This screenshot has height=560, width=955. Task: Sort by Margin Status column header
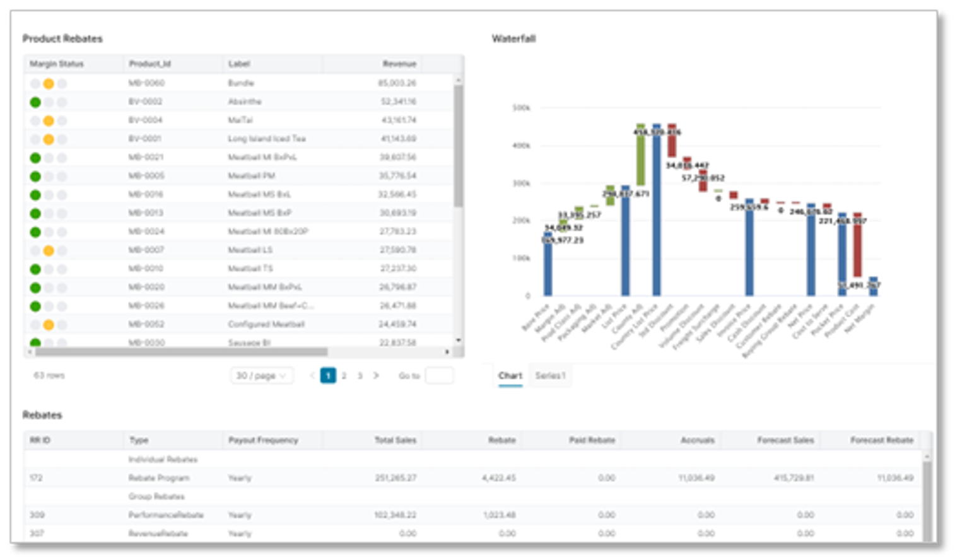point(57,64)
